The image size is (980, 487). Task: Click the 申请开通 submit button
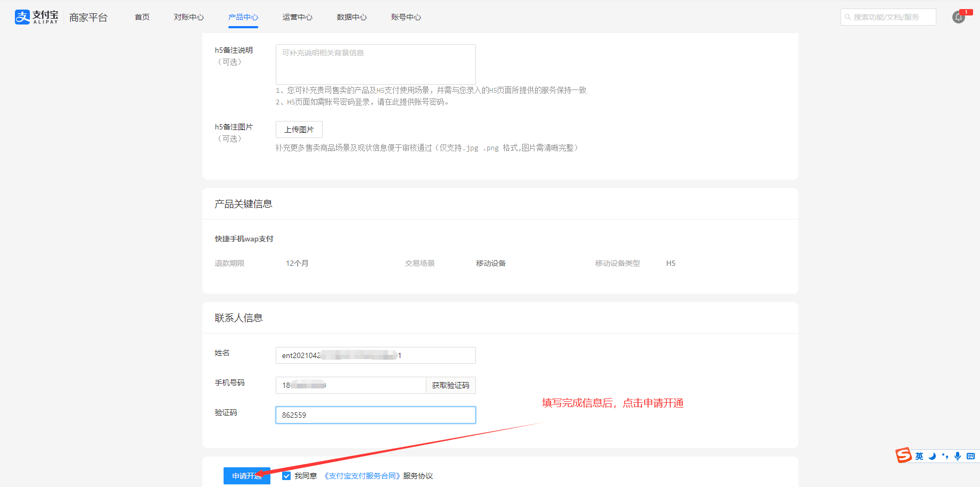point(246,476)
